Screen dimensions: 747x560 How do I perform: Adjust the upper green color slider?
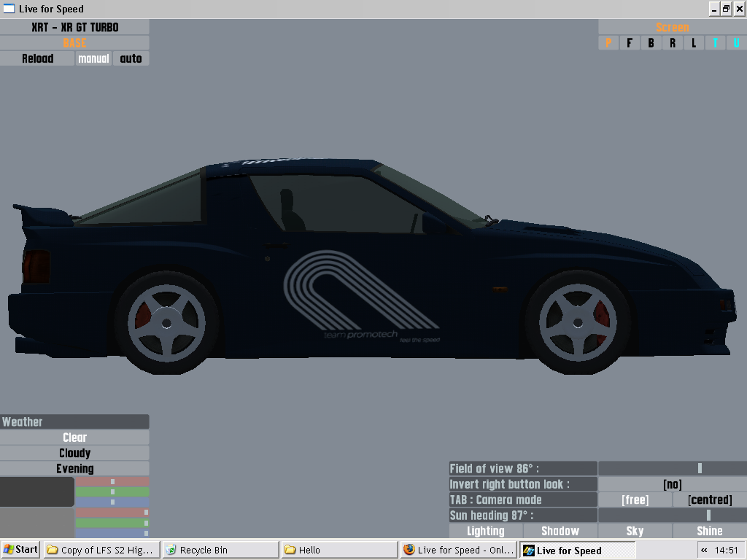112,492
